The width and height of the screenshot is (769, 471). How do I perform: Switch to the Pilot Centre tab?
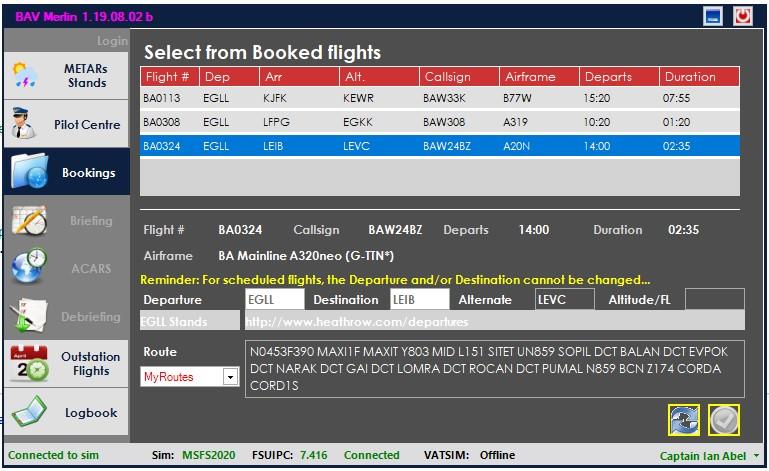[x=87, y=125]
